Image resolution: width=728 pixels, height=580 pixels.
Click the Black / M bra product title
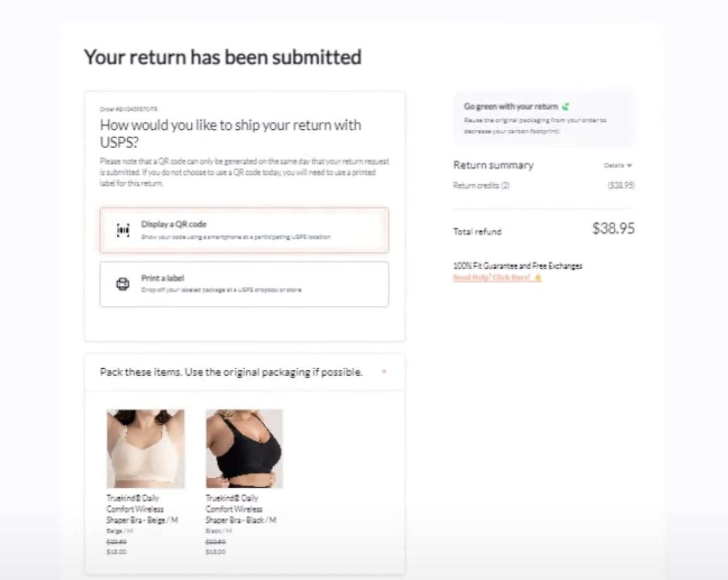pos(241,509)
